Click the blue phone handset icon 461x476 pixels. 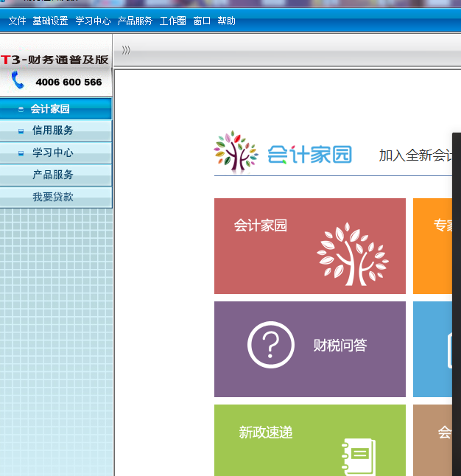17,80
